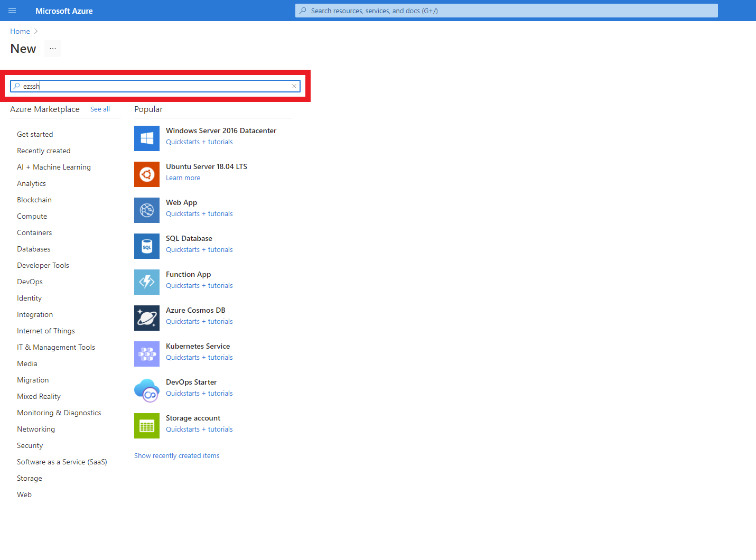Open the Storage category
Screen dimensions: 756x560
[30, 478]
